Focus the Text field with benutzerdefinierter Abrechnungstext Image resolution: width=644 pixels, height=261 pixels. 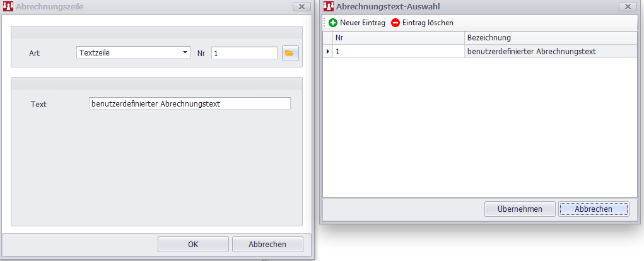click(189, 103)
